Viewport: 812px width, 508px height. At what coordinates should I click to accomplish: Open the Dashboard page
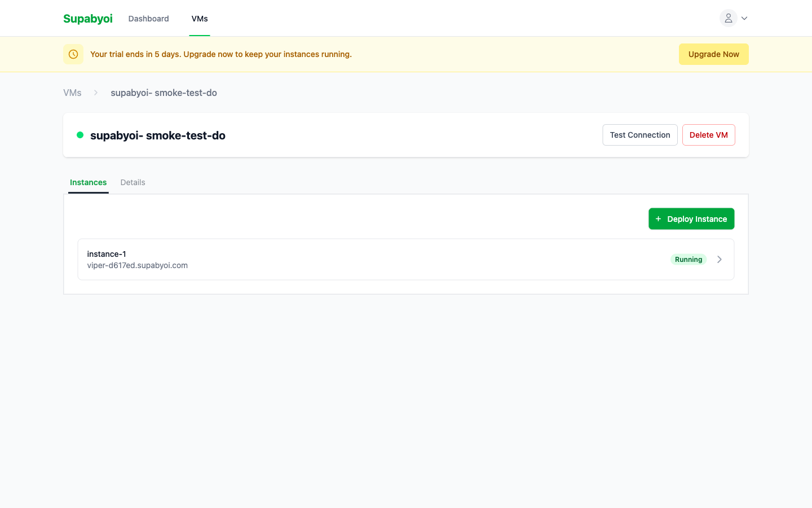(148, 18)
